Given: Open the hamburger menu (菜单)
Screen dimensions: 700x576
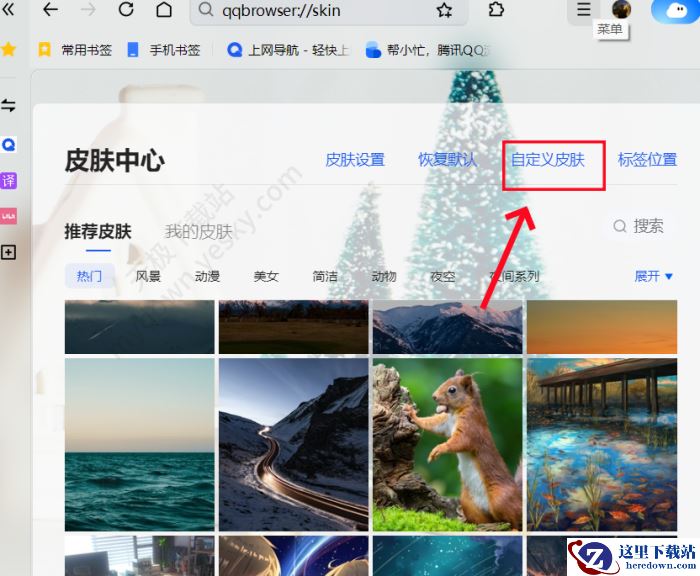Looking at the screenshot, I should pyautogui.click(x=583, y=9).
